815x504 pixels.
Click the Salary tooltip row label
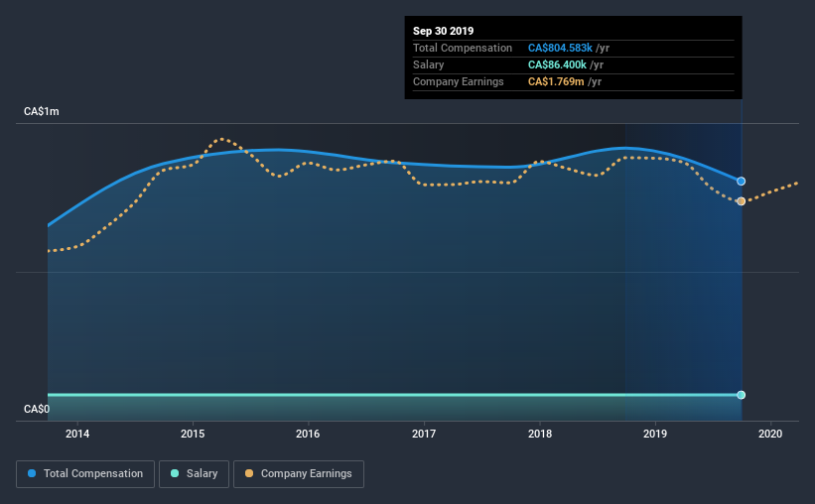click(x=428, y=64)
